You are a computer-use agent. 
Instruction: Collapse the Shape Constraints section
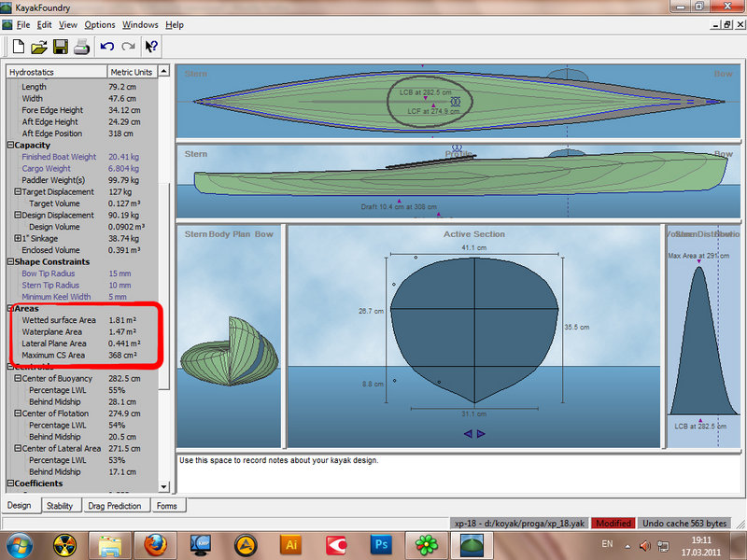pos(10,261)
